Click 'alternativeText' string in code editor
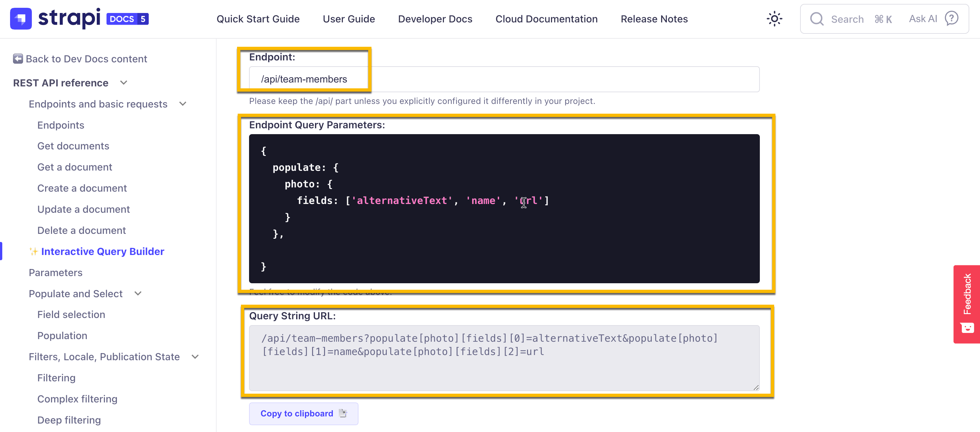980x432 pixels. (x=402, y=200)
